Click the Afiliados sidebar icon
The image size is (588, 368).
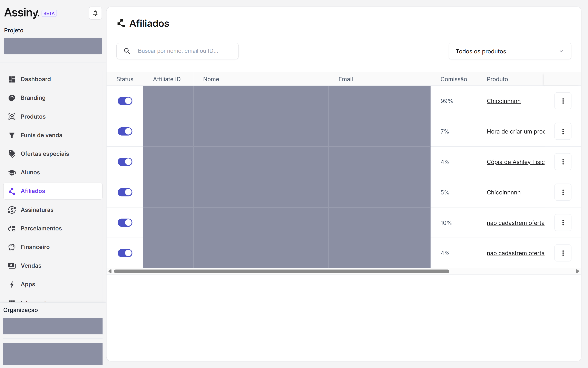pyautogui.click(x=12, y=191)
